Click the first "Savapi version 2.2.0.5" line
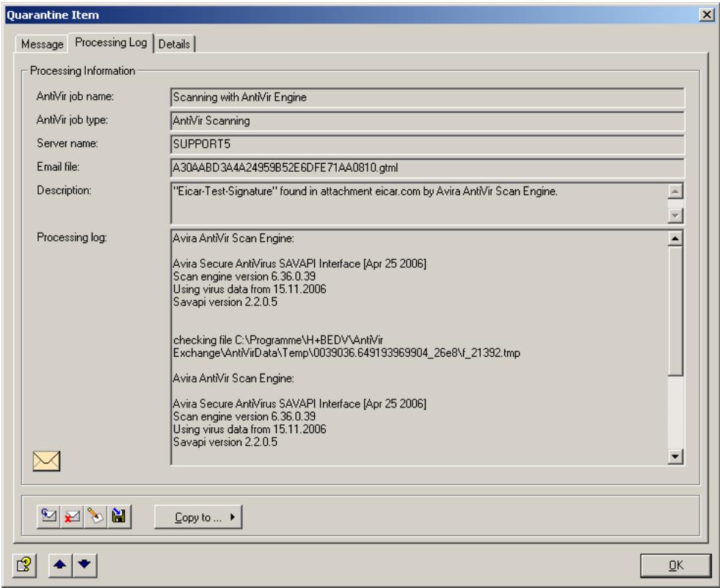720x588 pixels. tap(225, 302)
